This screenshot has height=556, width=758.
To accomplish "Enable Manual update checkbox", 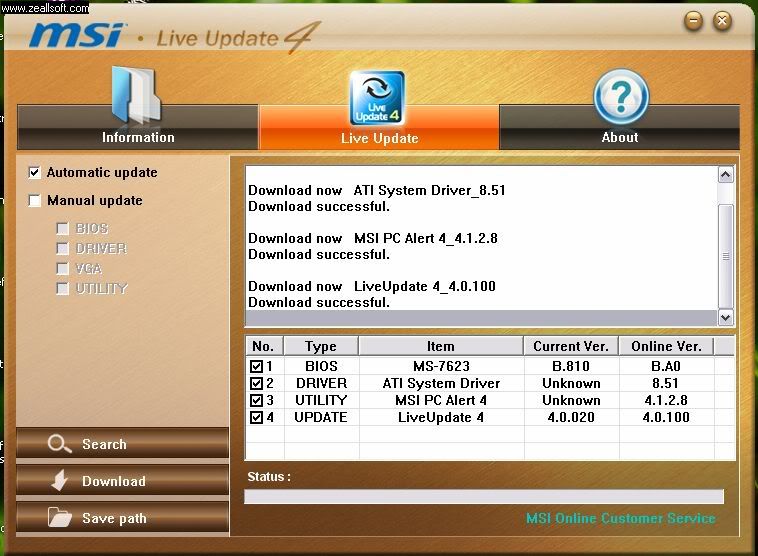I will tap(34, 201).
